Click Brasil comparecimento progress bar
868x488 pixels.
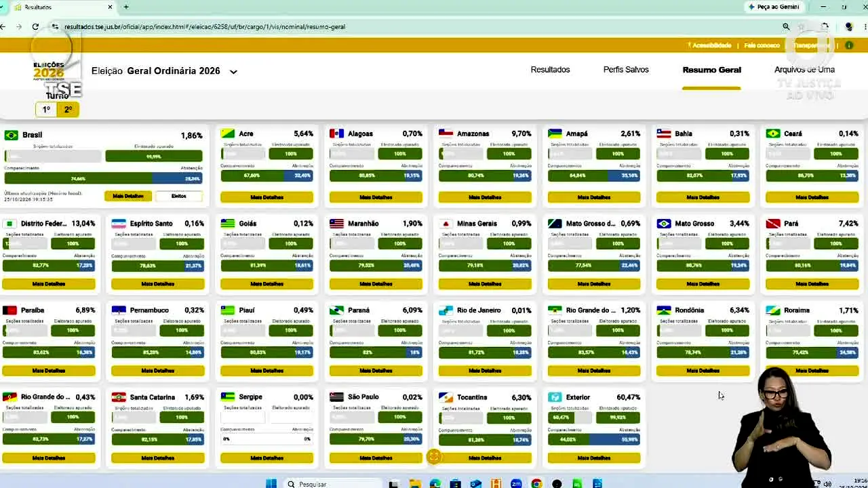(x=103, y=178)
